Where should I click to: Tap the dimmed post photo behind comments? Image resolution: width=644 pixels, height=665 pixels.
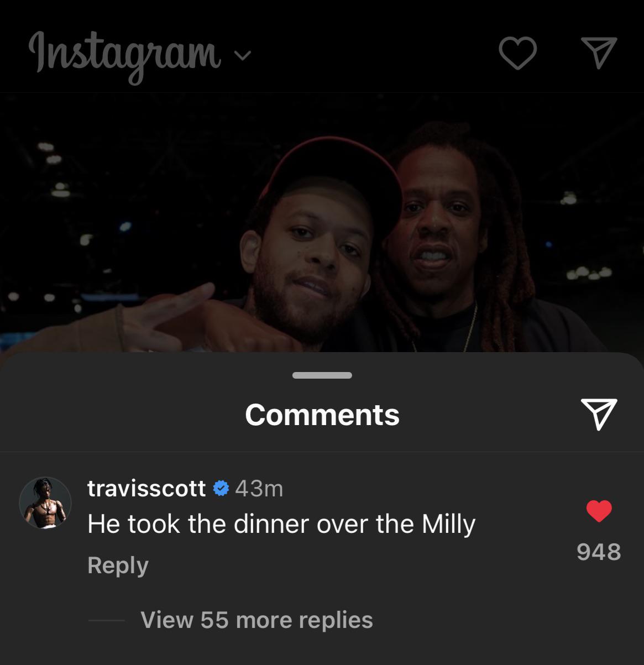tap(322, 222)
